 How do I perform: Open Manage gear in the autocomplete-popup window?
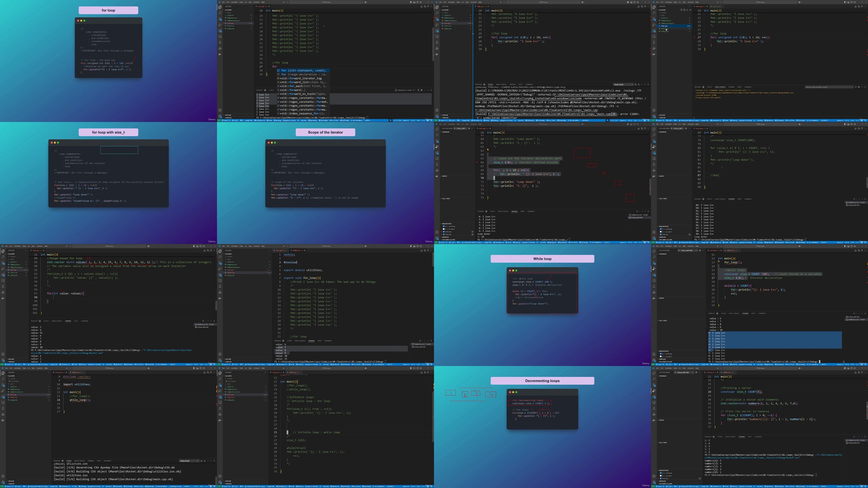coord(220,116)
